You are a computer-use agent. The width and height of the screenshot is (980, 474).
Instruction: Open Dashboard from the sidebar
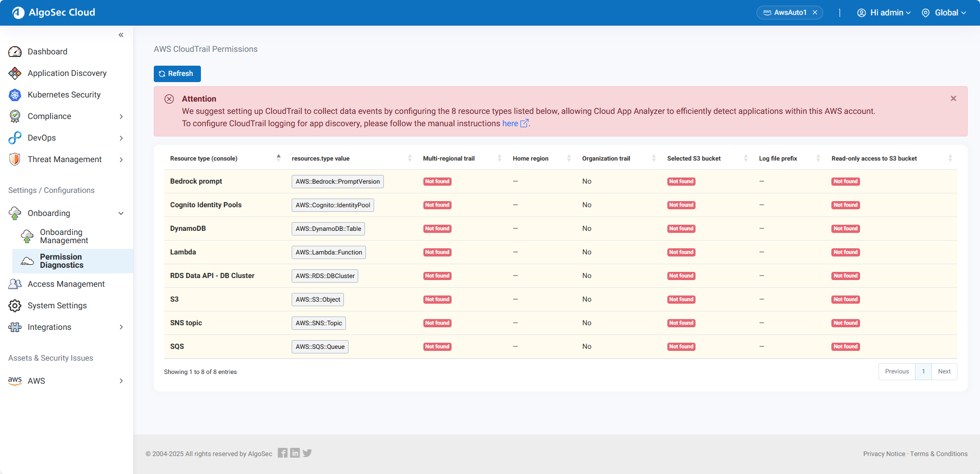tap(47, 52)
